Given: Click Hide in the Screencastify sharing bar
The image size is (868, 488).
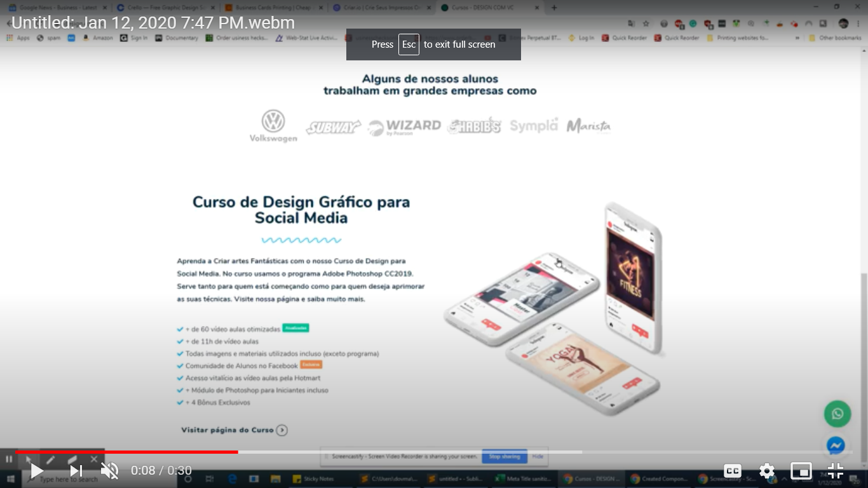Looking at the screenshot, I should (538, 456).
